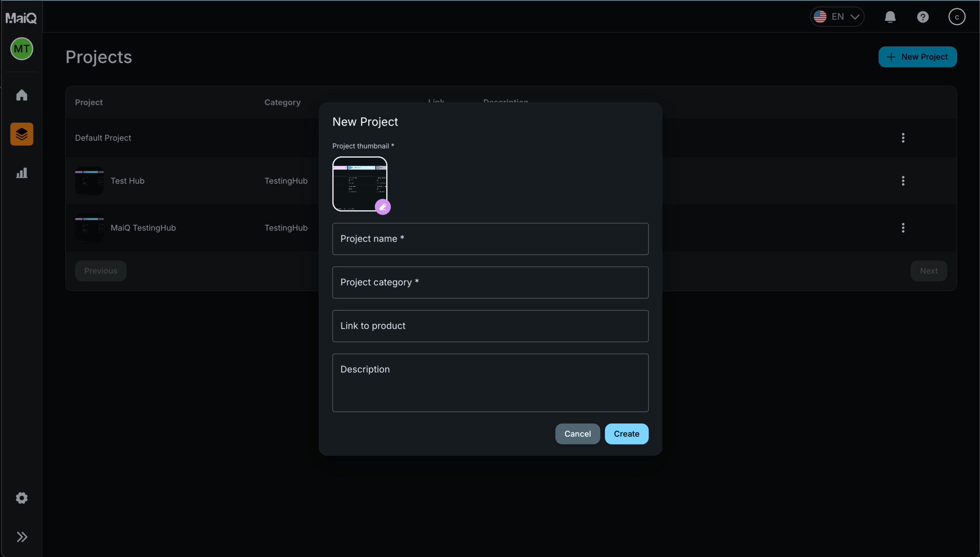Image resolution: width=980 pixels, height=557 pixels.
Task: Open the help question mark icon
Action: (x=923, y=17)
